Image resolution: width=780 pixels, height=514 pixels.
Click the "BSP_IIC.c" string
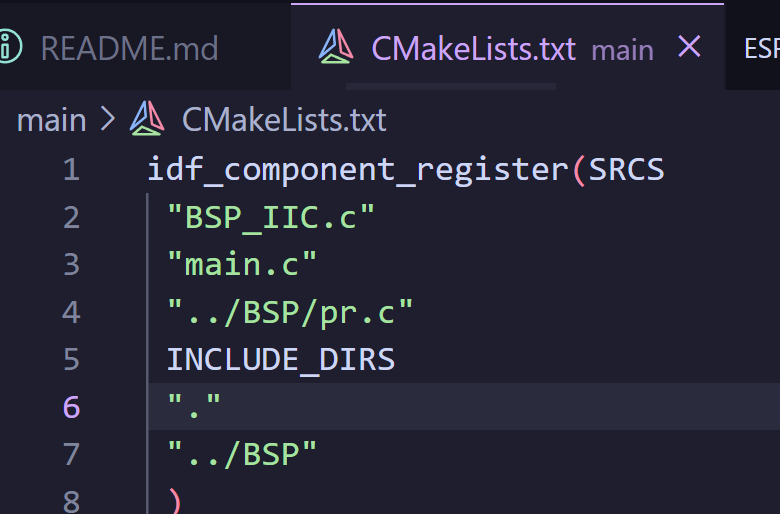tap(271, 217)
